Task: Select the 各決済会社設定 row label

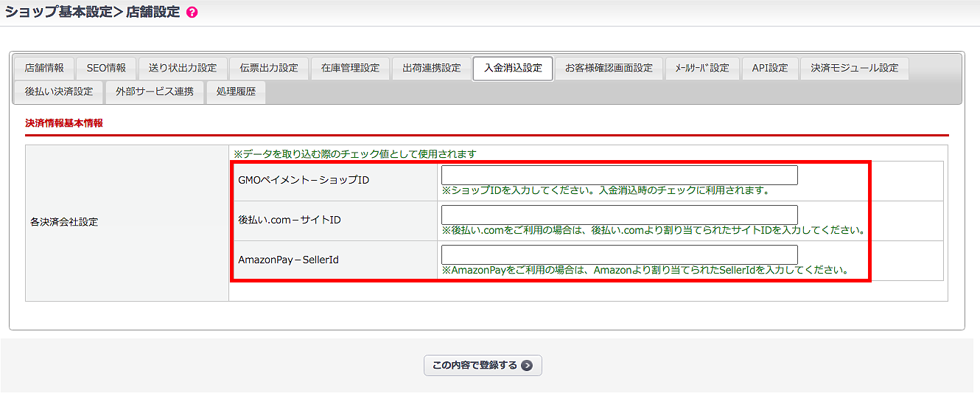Action: click(64, 222)
